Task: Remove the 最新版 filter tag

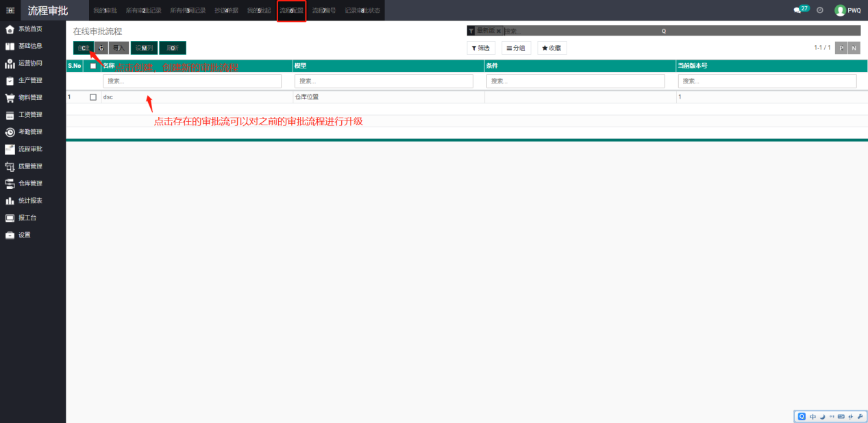Action: click(499, 31)
